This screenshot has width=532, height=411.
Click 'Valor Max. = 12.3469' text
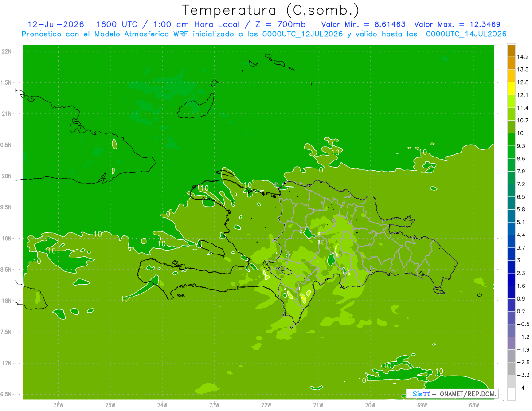[458, 24]
